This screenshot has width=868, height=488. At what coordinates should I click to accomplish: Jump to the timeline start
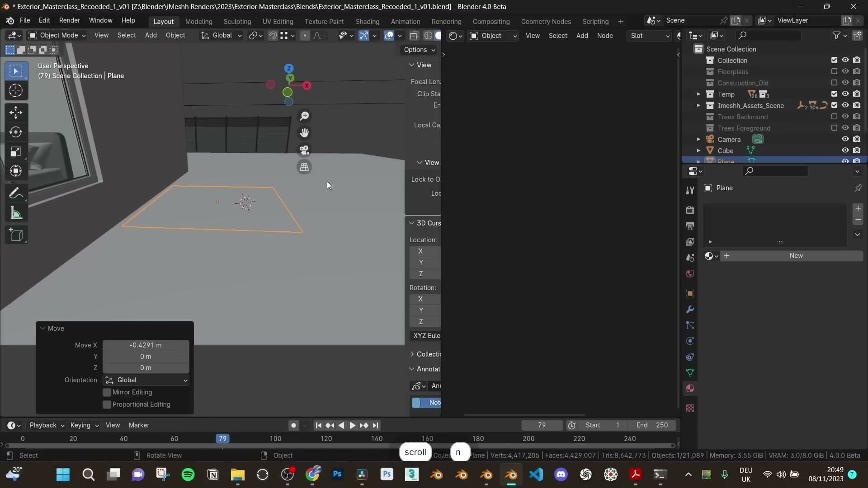click(x=318, y=425)
